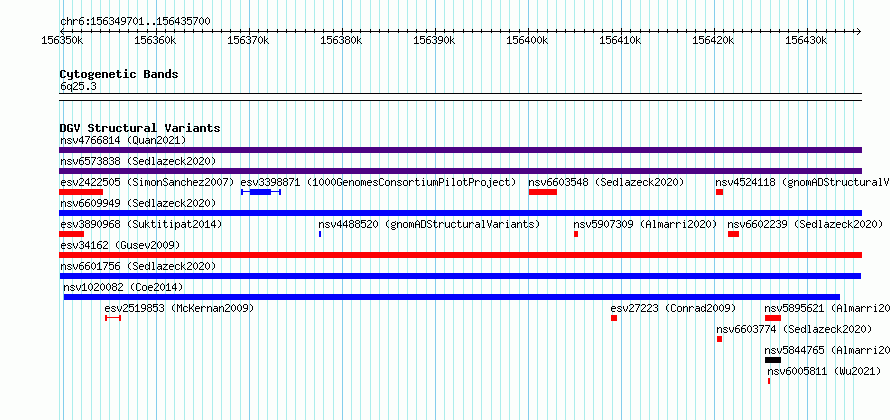890x420 pixels.
Task: Click the nsv6609949 long blue bar
Action: pos(460,213)
